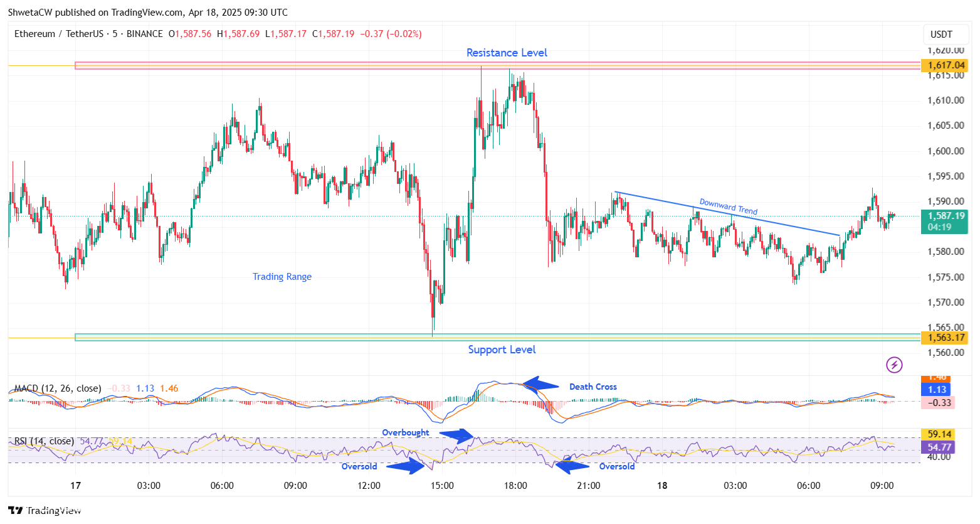
Task: Click the purple 54.77 RSI axis label
Action: point(938,447)
